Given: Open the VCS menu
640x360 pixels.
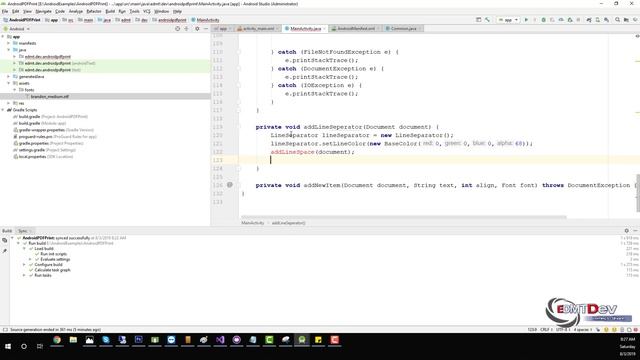Looking at the screenshot, I should click(x=147, y=11).
